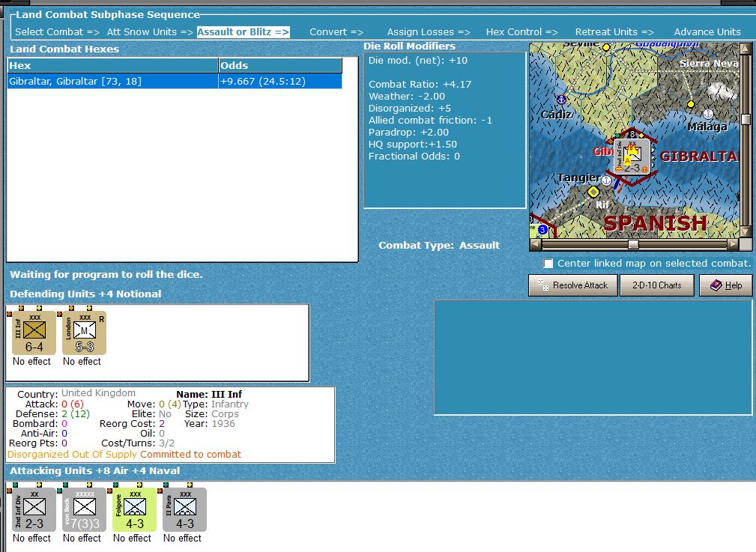The width and height of the screenshot is (756, 552).
Task: Click the minimap scroll up arrow
Action: pos(746,49)
